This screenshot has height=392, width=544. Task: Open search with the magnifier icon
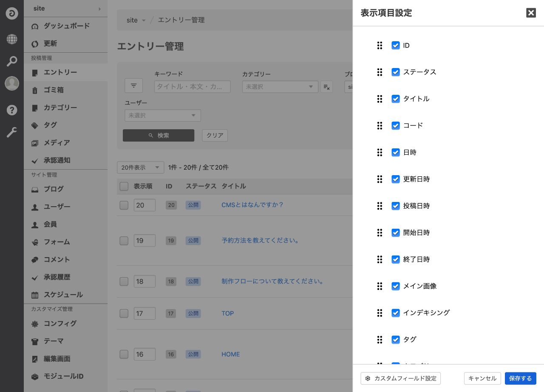click(11, 61)
